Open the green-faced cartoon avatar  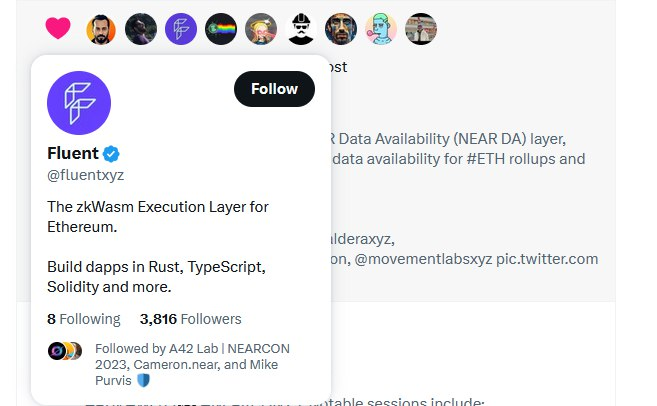[381, 29]
